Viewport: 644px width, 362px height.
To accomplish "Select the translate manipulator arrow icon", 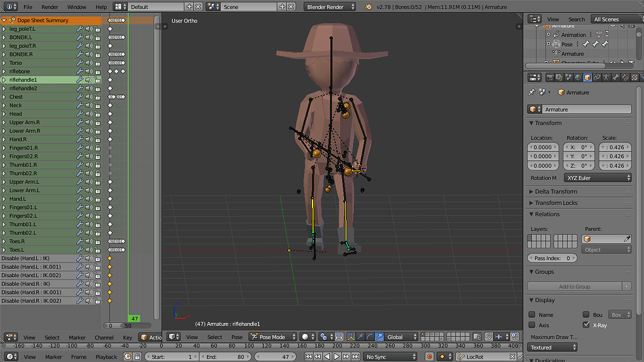I will coord(360,337).
